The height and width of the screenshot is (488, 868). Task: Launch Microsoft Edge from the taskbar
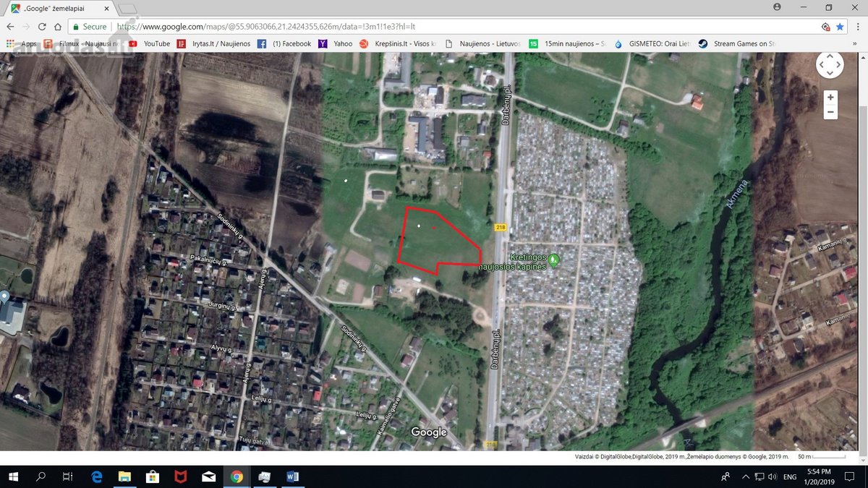[97, 476]
